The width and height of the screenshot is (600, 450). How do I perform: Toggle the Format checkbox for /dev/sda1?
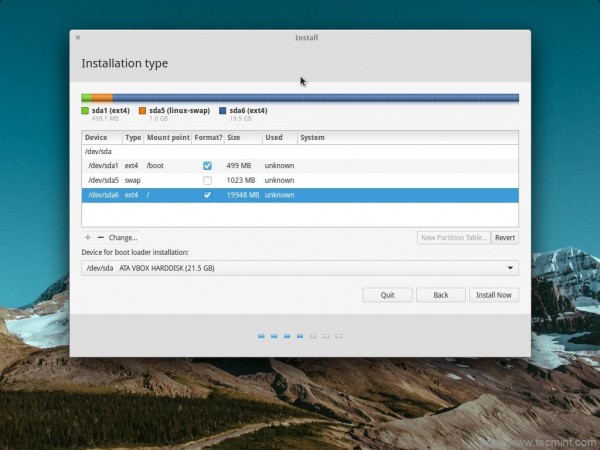coord(207,166)
